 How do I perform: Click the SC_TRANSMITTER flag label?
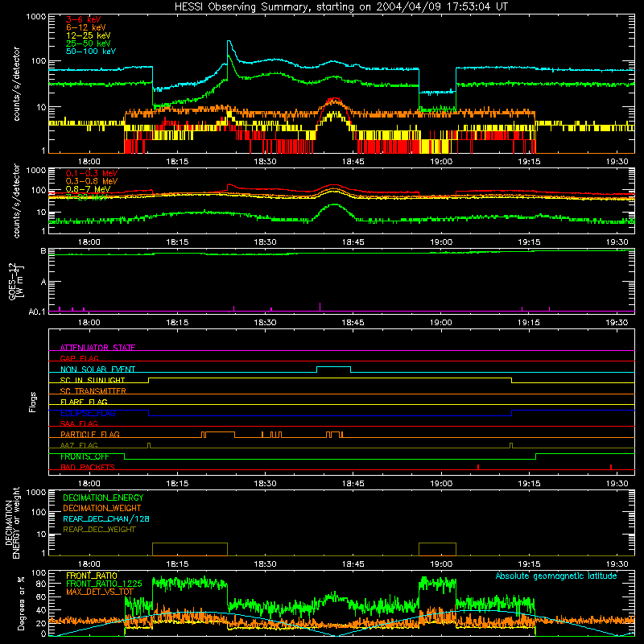pyautogui.click(x=93, y=390)
